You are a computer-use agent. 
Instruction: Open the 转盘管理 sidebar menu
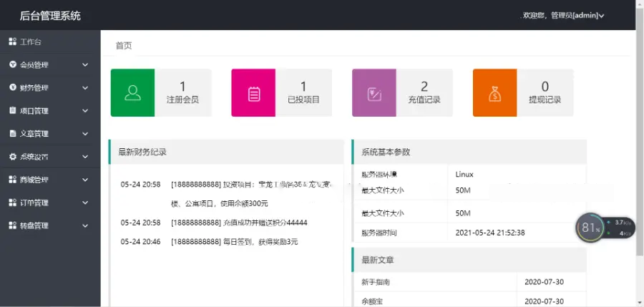tap(50, 225)
